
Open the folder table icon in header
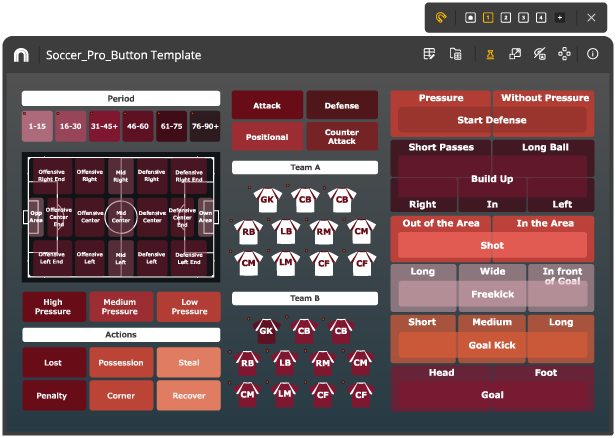pos(455,54)
